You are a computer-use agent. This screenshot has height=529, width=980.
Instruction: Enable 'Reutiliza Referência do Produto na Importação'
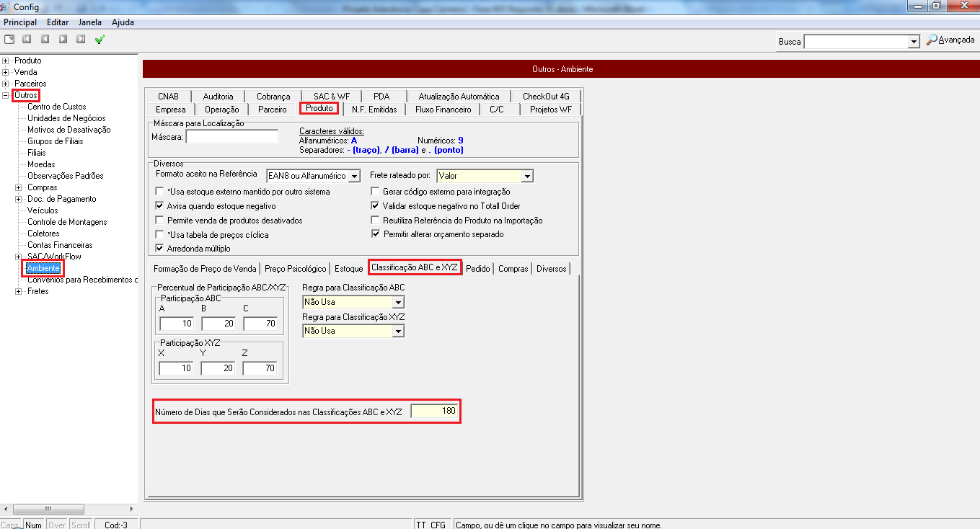coord(375,221)
